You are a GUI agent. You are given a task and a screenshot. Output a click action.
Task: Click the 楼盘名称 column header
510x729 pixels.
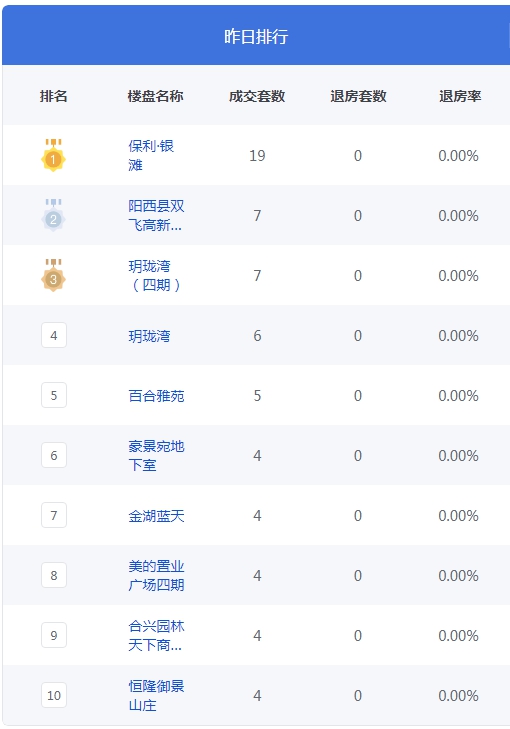pos(155,96)
